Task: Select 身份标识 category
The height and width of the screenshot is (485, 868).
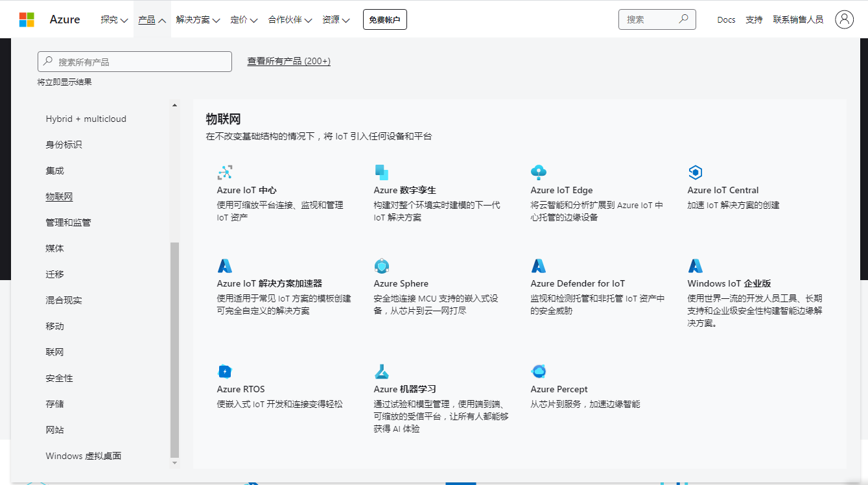Action: 64,145
